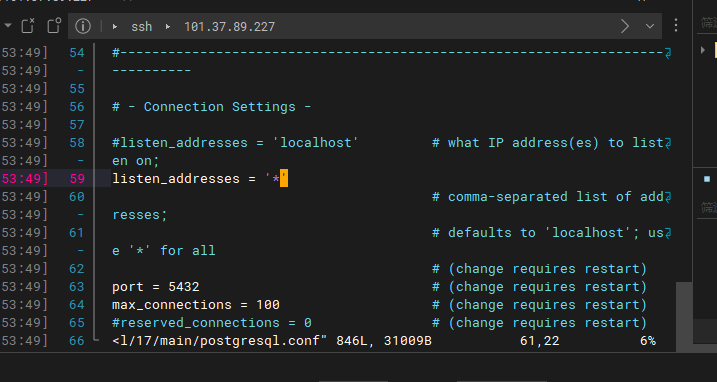Expand the down chevron in the address bar
This screenshot has height=382, width=717.
(x=650, y=27)
